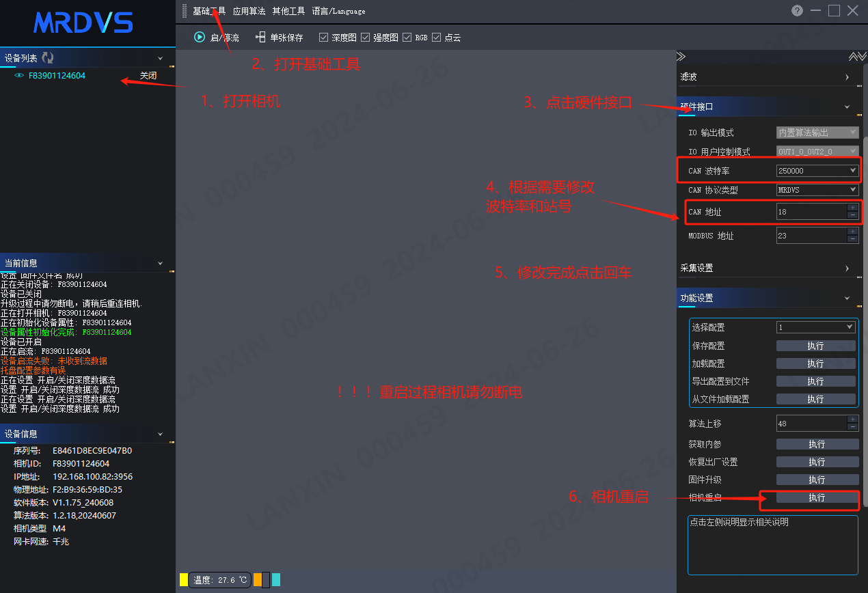
Task: Increment the 算法上移 value
Action: (x=852, y=419)
